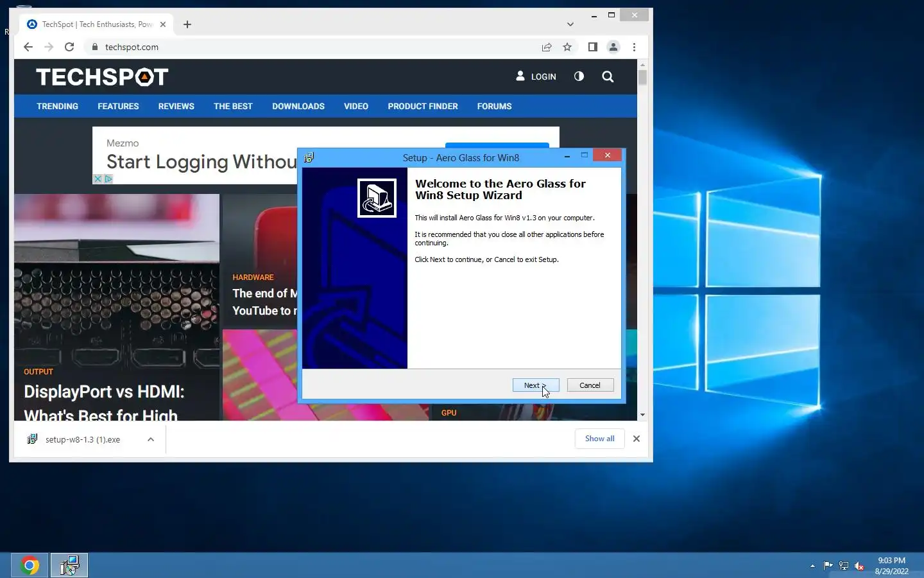The height and width of the screenshot is (578, 924).
Task: Click the GPU category label
Action: (x=449, y=413)
